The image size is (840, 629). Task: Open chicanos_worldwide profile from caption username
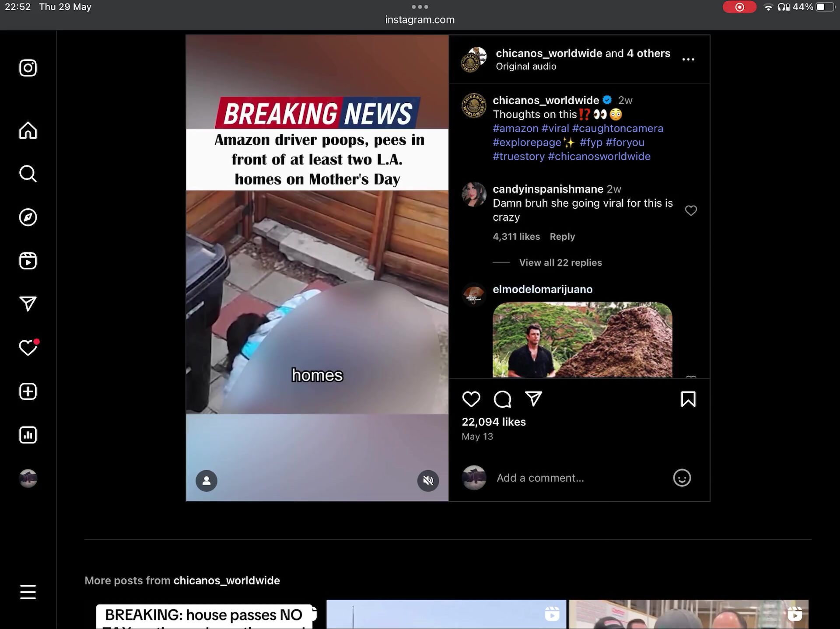point(546,100)
